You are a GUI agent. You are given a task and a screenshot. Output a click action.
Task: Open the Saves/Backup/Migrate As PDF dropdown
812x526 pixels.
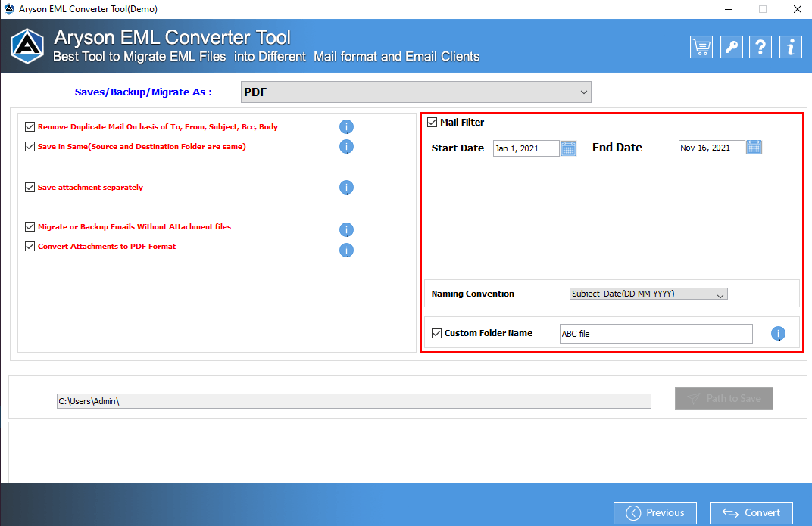coord(416,92)
